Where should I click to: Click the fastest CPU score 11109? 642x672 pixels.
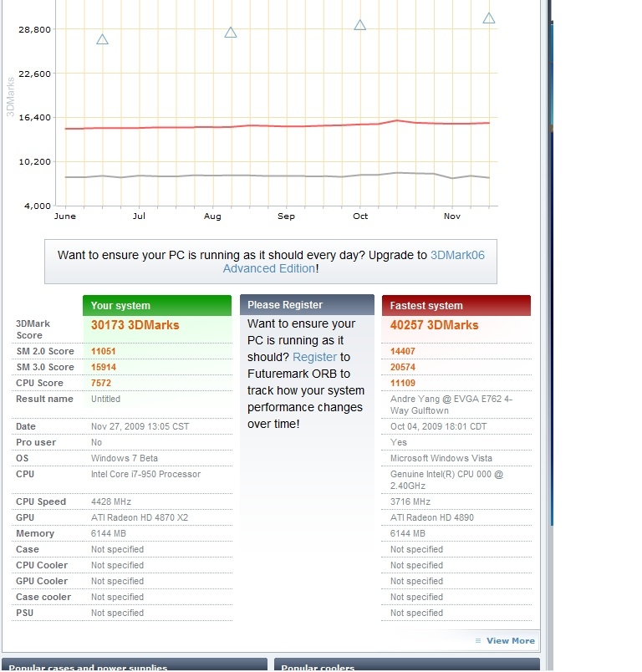click(402, 383)
